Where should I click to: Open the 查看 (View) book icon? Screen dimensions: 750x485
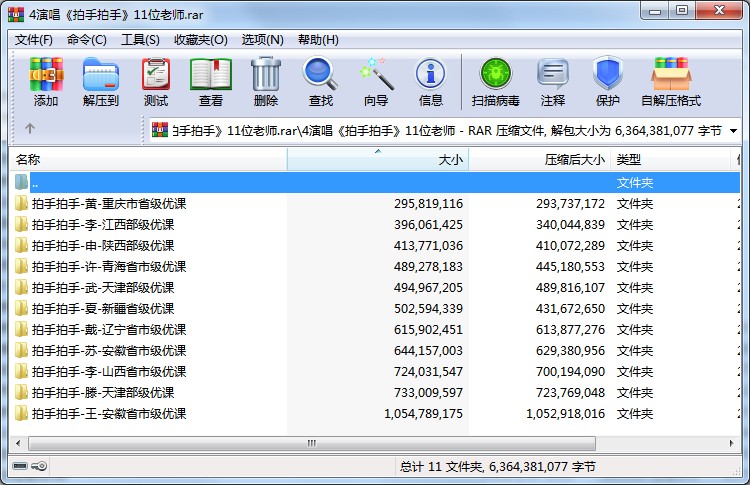point(211,75)
